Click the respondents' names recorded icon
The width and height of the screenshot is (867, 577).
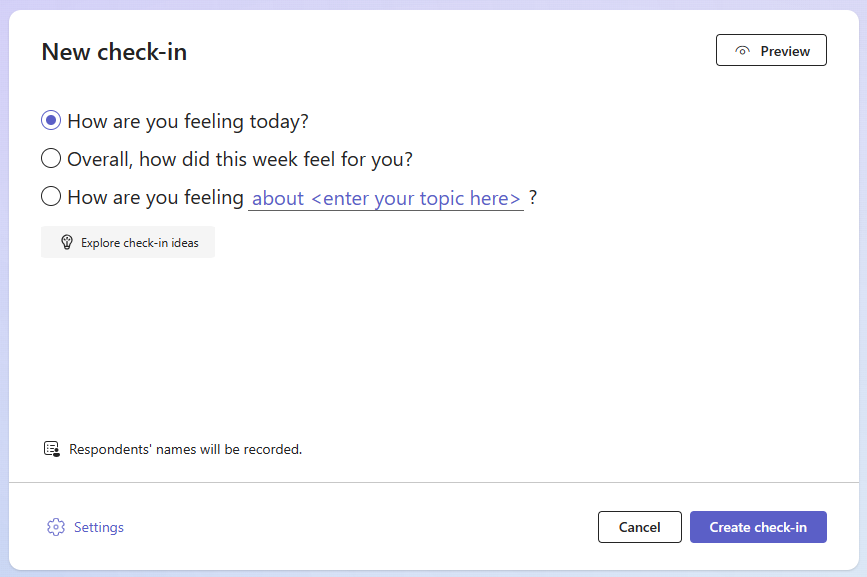(52, 449)
